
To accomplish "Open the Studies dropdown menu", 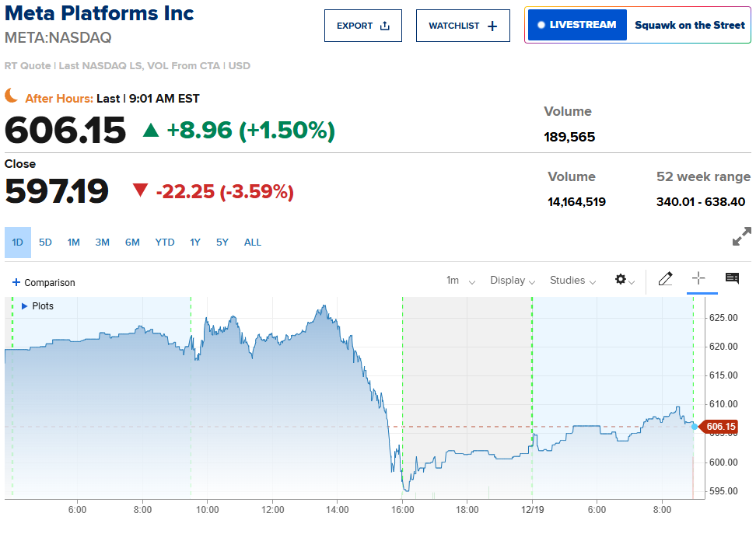I will click(572, 281).
